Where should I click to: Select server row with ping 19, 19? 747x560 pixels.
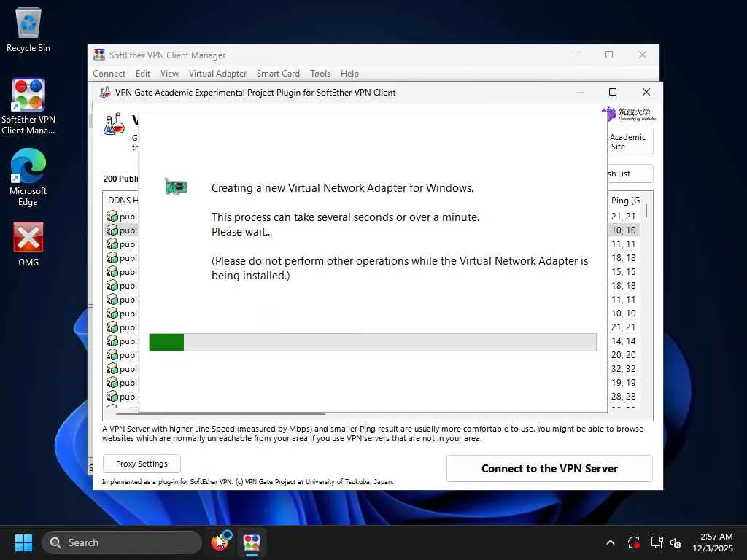click(x=373, y=382)
